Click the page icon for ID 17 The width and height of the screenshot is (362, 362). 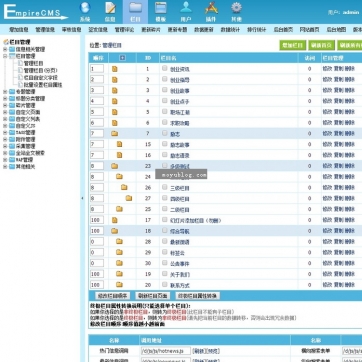(115, 220)
